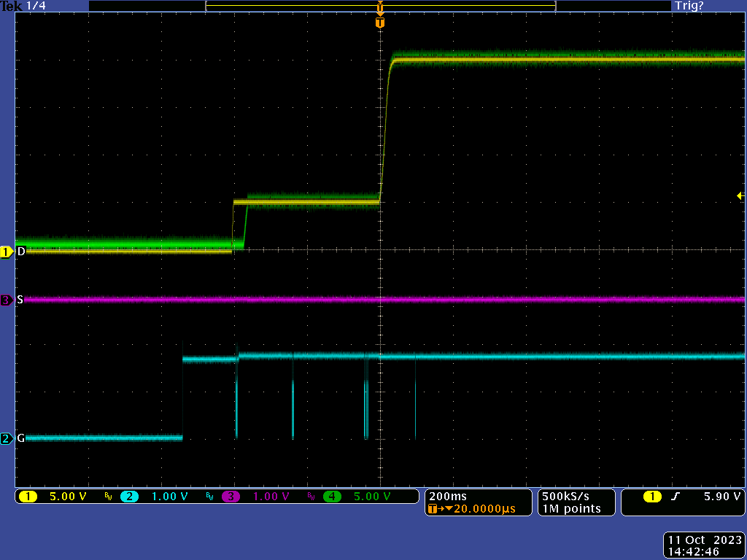Click the orange trigger position marker

pyautogui.click(x=379, y=22)
